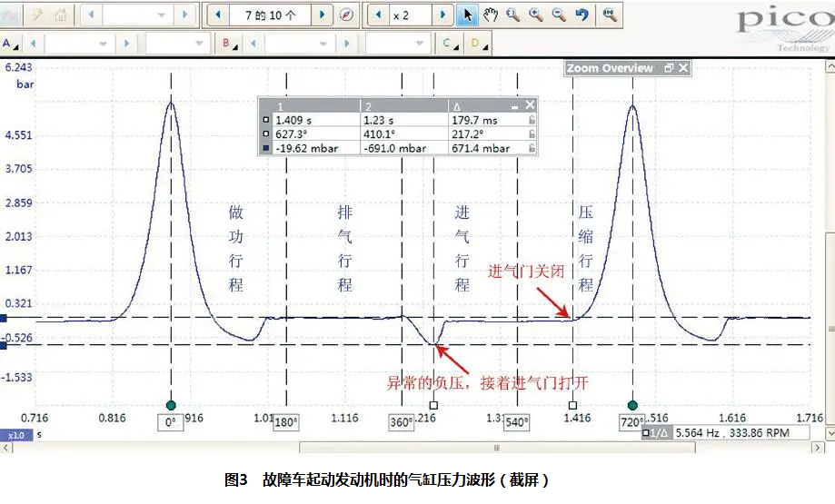Image resolution: width=835 pixels, height=504 pixels.
Task: Click the 1/Δ frequency legend button
Action: [x=657, y=433]
